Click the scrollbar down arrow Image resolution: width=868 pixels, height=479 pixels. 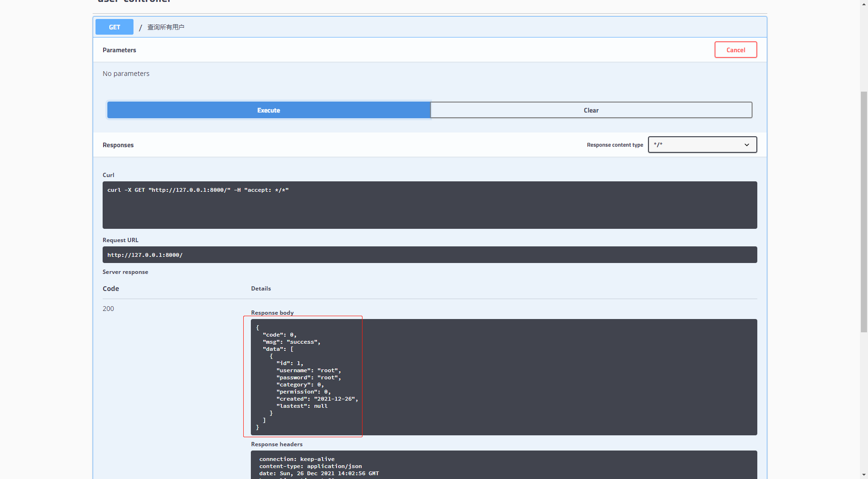(864, 475)
